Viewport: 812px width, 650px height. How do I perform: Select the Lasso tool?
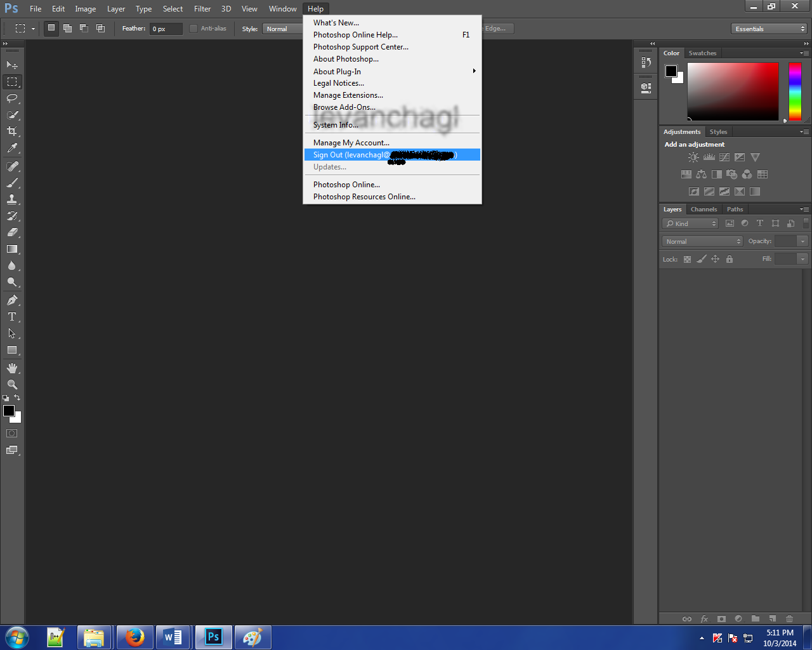12,98
